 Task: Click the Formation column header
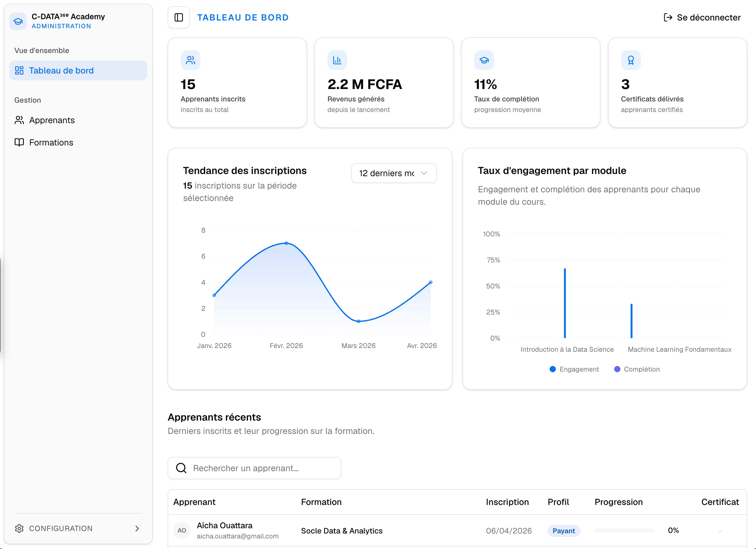pyautogui.click(x=321, y=502)
